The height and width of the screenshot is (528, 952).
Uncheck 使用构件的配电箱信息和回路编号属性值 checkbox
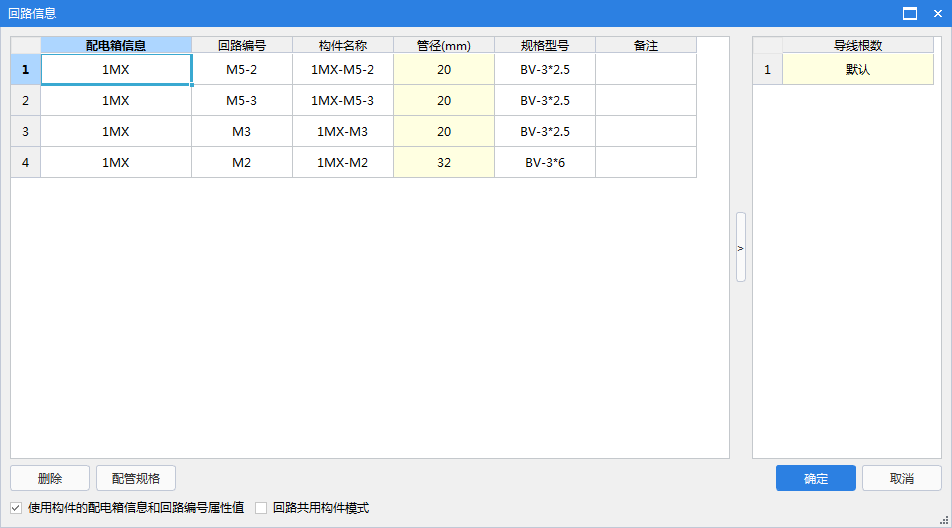click(x=16, y=508)
